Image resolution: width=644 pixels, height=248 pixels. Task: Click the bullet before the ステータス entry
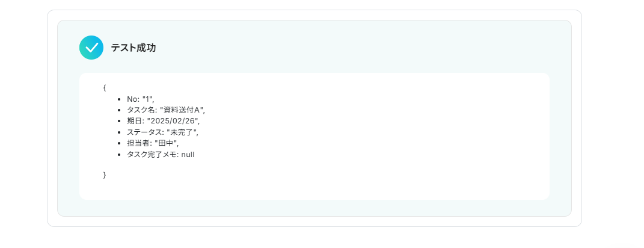[118, 133]
